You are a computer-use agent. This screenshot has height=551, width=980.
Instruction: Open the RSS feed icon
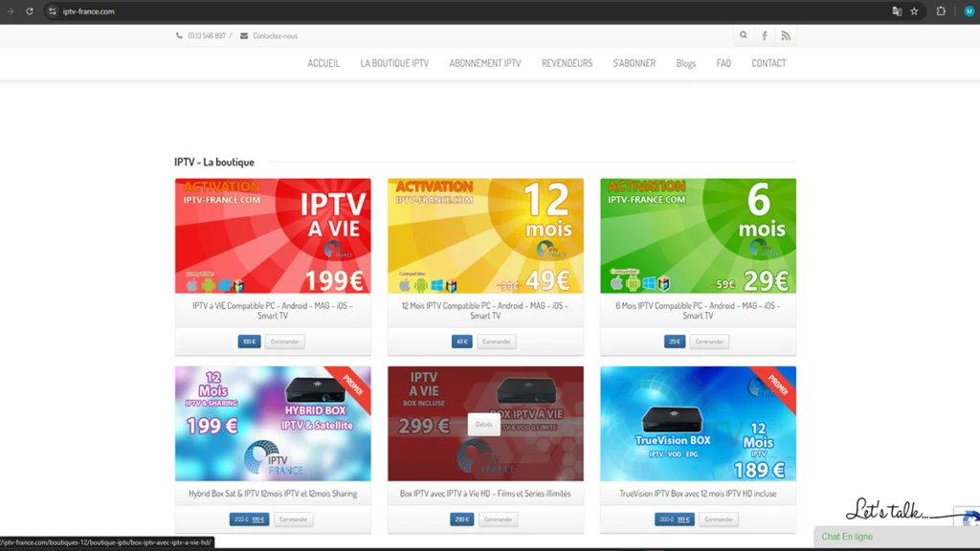[x=786, y=35]
